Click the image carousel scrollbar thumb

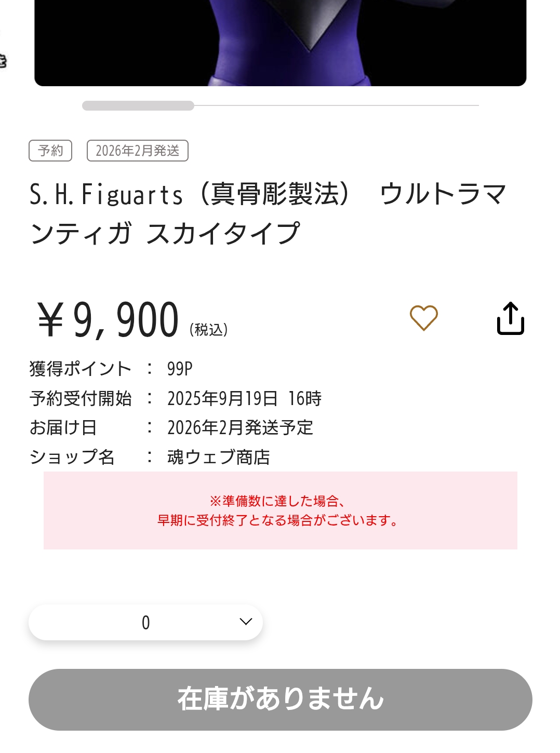[x=138, y=106]
